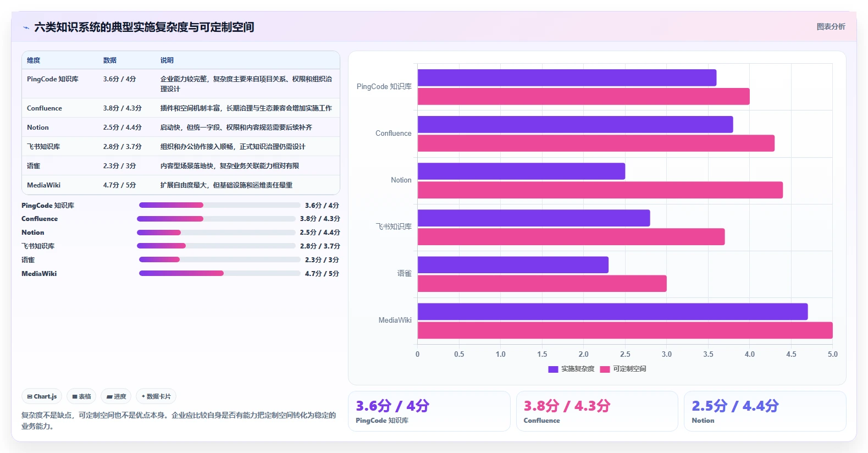Click the 语雀 progress bar
868x453 pixels.
coord(220,259)
